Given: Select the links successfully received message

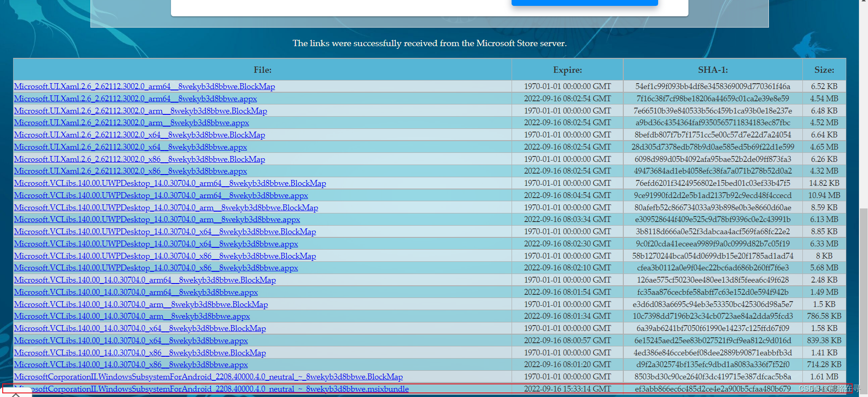Looking at the screenshot, I should [429, 43].
